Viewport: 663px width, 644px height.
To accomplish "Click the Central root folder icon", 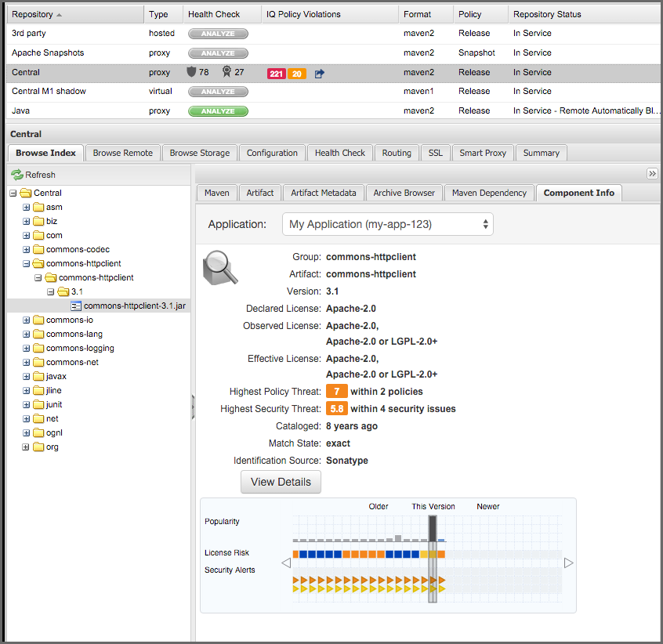I will [26, 193].
